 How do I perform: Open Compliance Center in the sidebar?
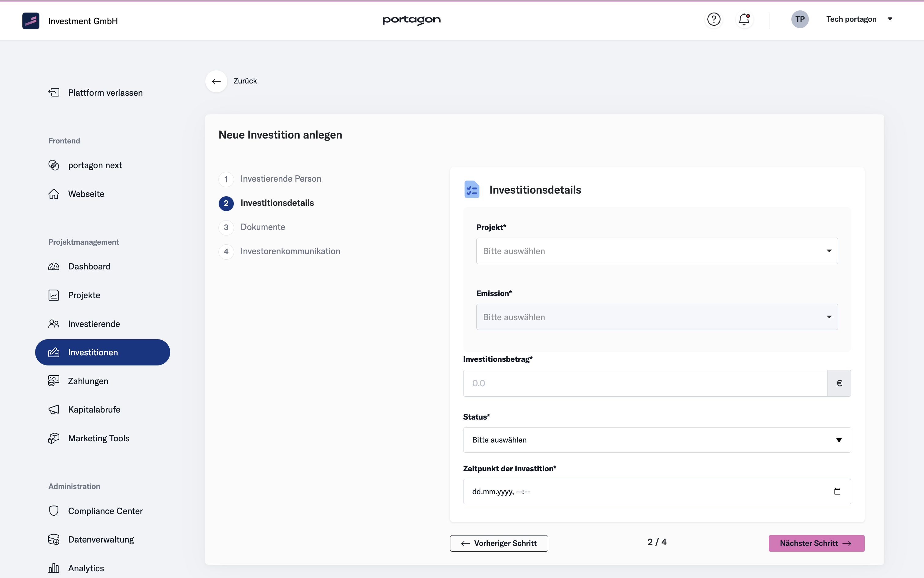click(103, 511)
